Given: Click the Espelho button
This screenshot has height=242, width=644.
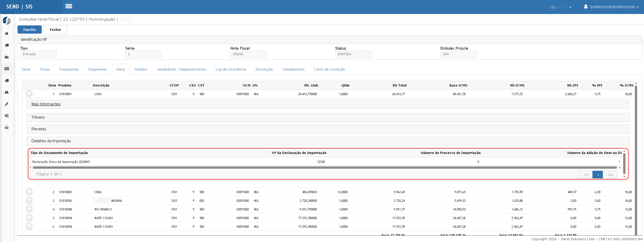Looking at the screenshot, I should 29,30.
